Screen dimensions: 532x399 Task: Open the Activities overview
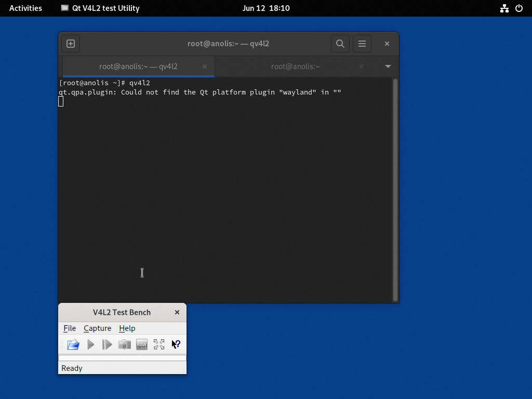(25, 8)
